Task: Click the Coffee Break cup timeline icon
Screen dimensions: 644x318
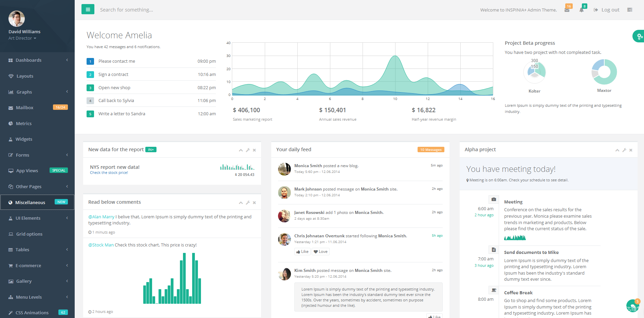Action: [494, 290]
